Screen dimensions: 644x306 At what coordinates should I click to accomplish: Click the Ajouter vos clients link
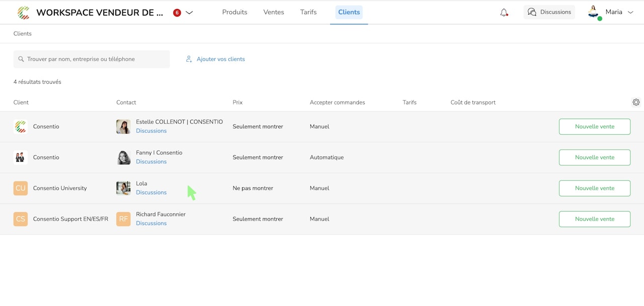pyautogui.click(x=220, y=59)
